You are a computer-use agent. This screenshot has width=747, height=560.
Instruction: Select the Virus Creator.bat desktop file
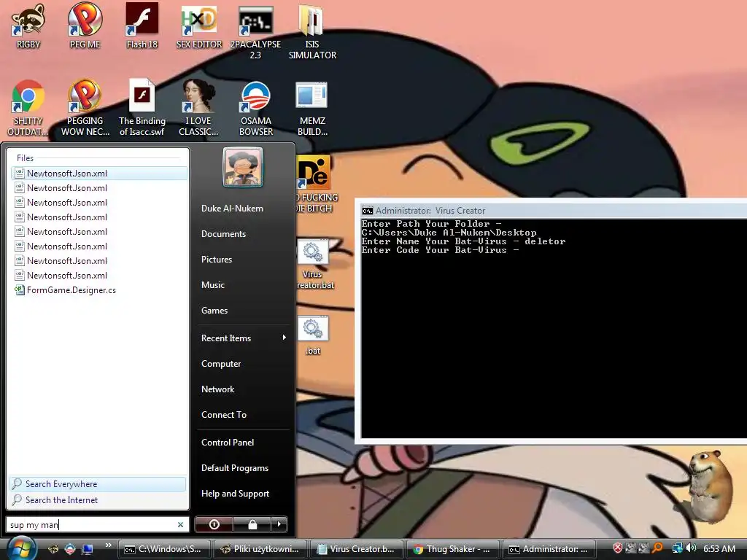click(x=313, y=264)
